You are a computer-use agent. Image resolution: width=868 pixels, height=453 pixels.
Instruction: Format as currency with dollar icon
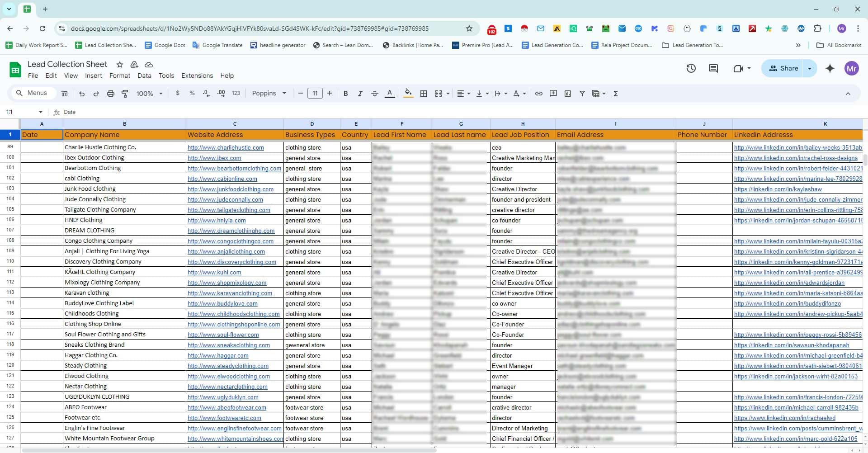point(178,93)
